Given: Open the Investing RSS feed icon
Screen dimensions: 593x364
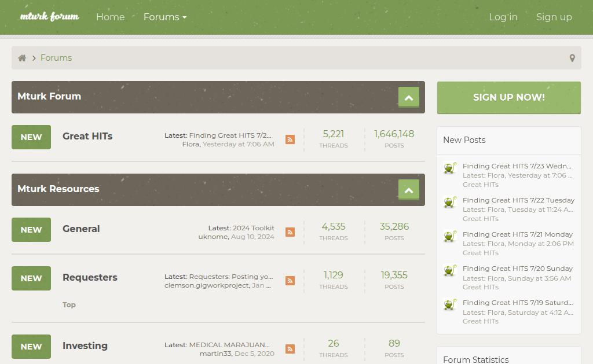Looking at the screenshot, I should [290, 349].
